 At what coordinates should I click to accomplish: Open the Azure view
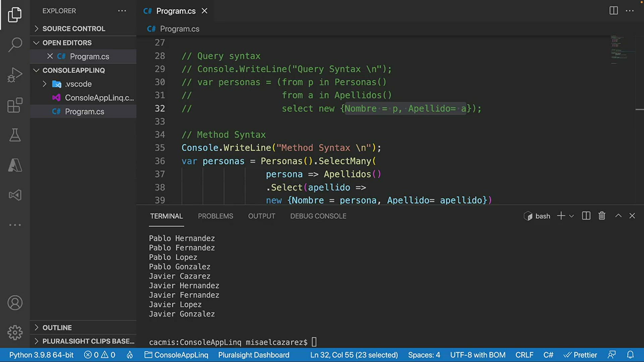click(15, 165)
